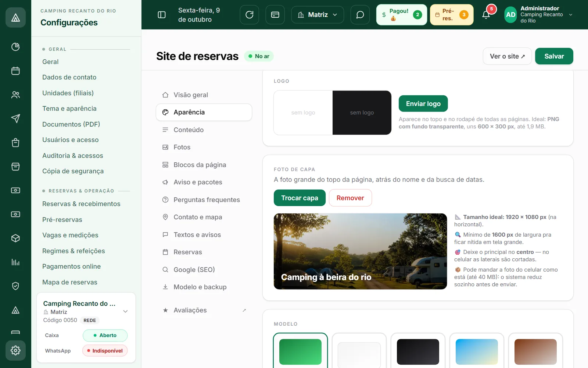Viewport: 588px width, 368px height.
Task: Select the Visão geral tab
Action: [204, 95]
